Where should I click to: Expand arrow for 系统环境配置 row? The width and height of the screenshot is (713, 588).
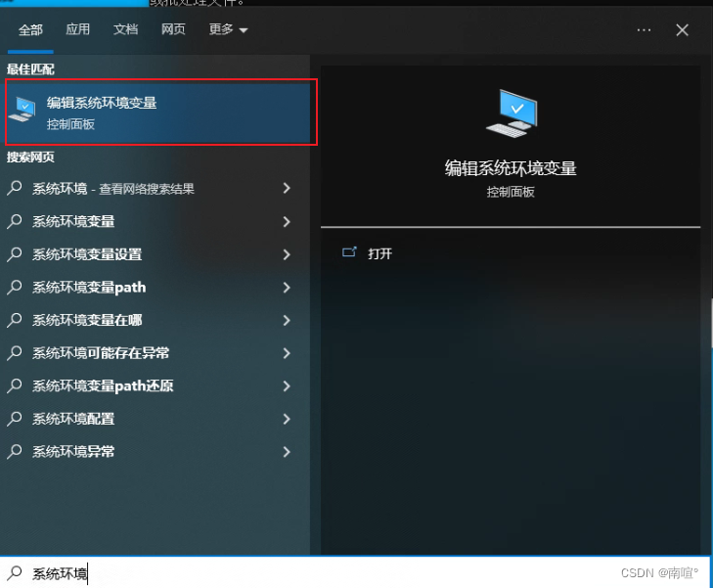(287, 419)
